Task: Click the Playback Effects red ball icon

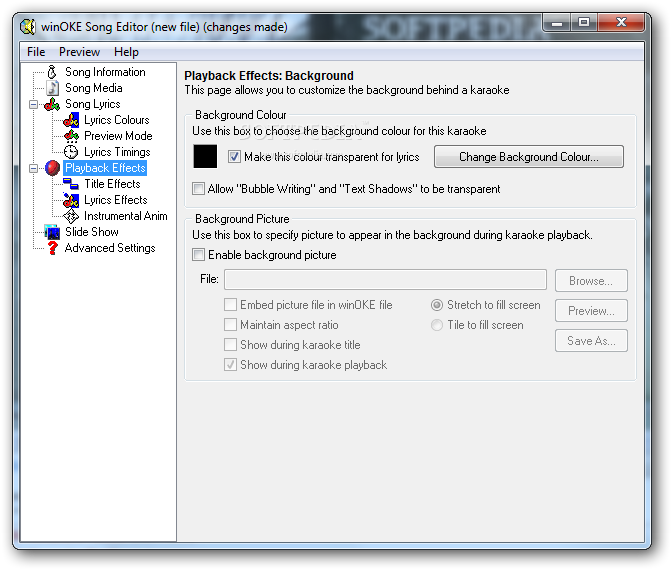Action: click(x=52, y=168)
